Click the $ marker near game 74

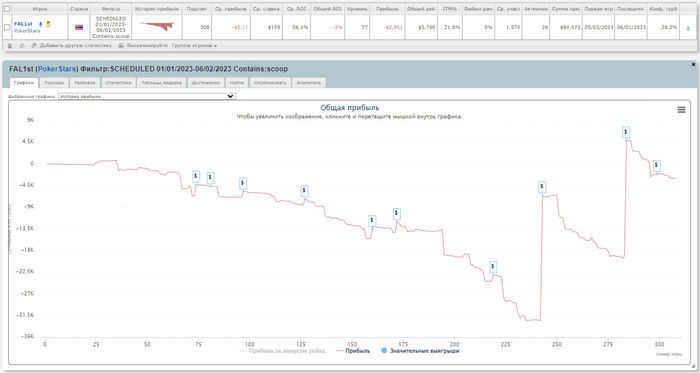coord(196,176)
